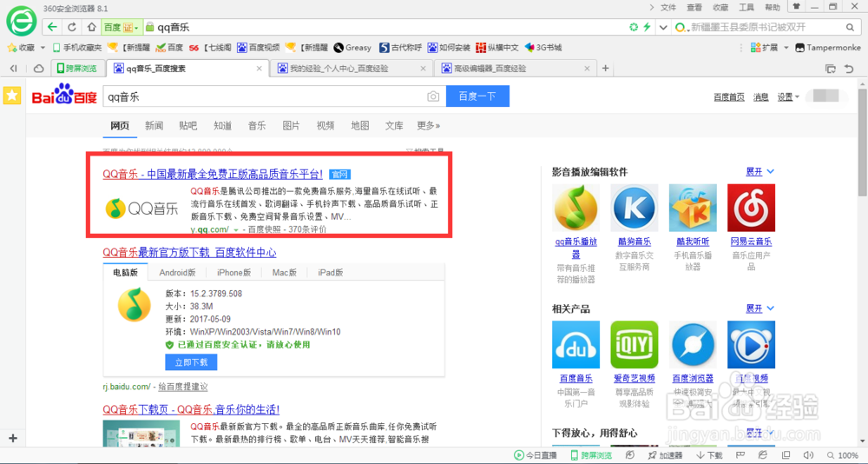Open QQ音乐最新官方版下载 result link
Image resolution: width=868 pixels, height=464 pixels.
189,253
